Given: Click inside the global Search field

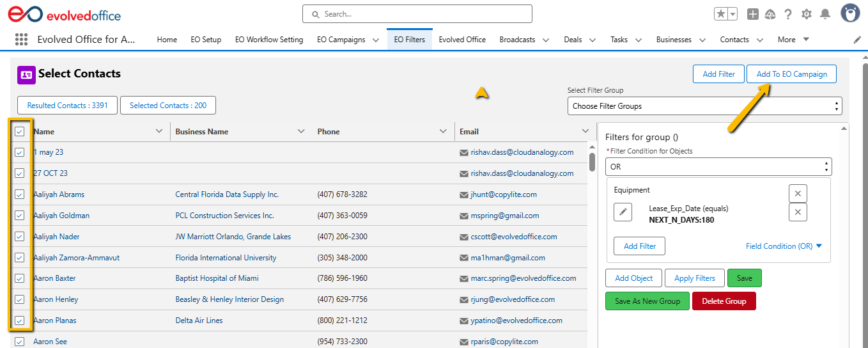Looking at the screenshot, I should coord(417,13).
